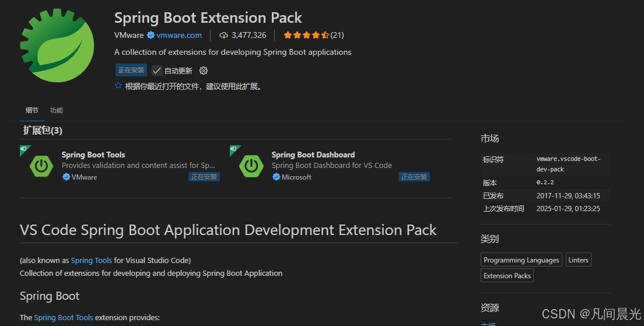
Task: Click the Spring Boot readme subheading
Action: [49, 296]
